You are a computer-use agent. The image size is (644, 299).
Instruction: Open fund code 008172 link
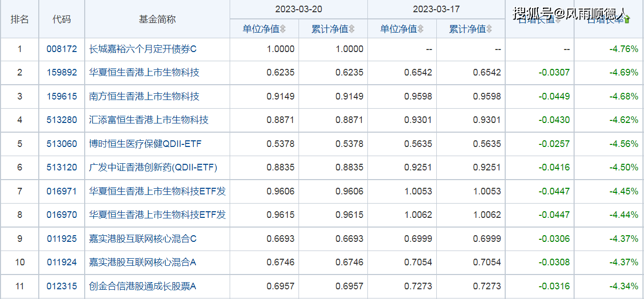tap(61, 49)
